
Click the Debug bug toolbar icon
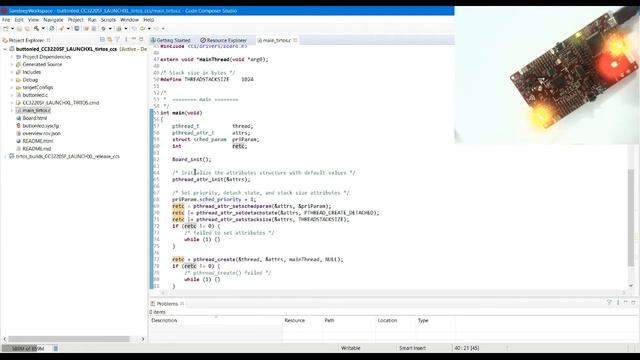pos(103,29)
